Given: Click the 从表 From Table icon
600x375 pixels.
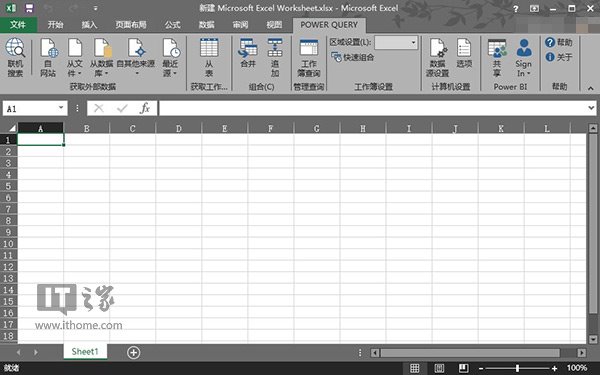Looking at the screenshot, I should [209, 57].
